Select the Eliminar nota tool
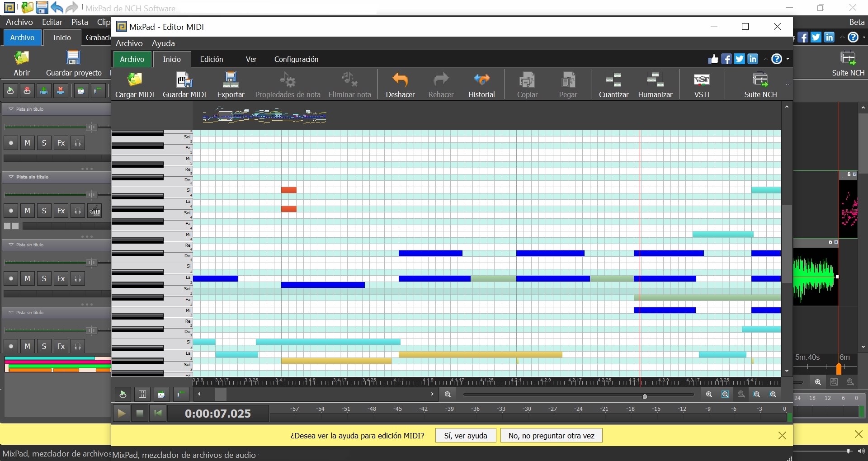Screen dimensions: 868x461 (350, 85)
